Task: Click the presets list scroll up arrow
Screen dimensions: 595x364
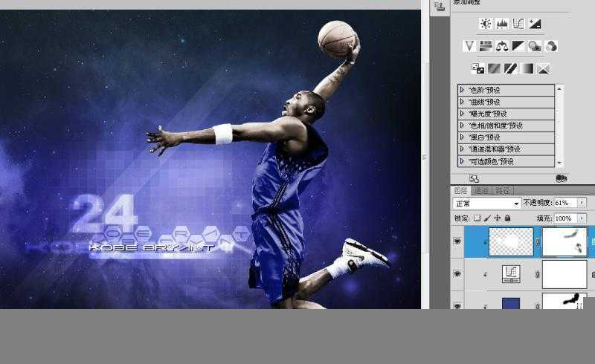Action: tap(559, 88)
